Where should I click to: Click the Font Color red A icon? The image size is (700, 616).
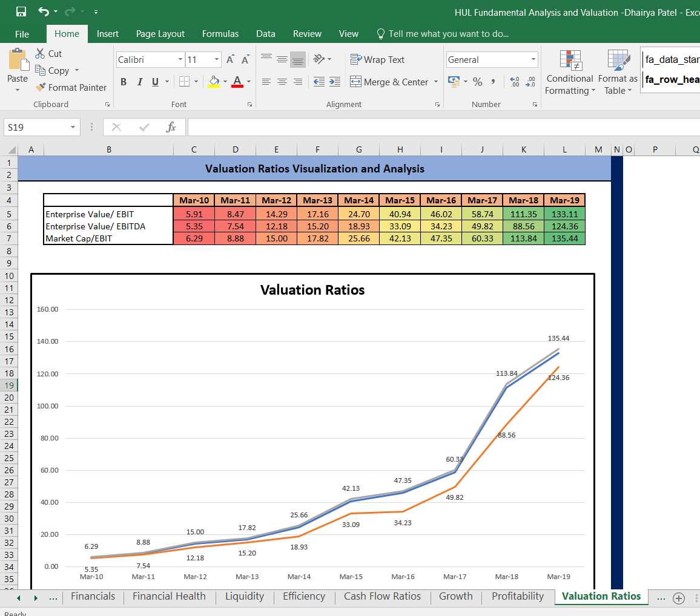click(237, 82)
